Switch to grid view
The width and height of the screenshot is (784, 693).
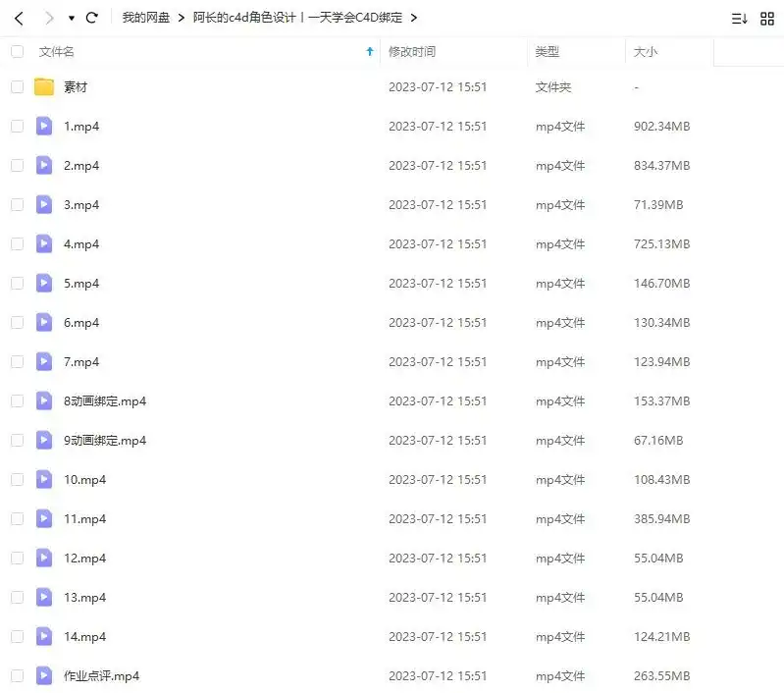(x=767, y=19)
